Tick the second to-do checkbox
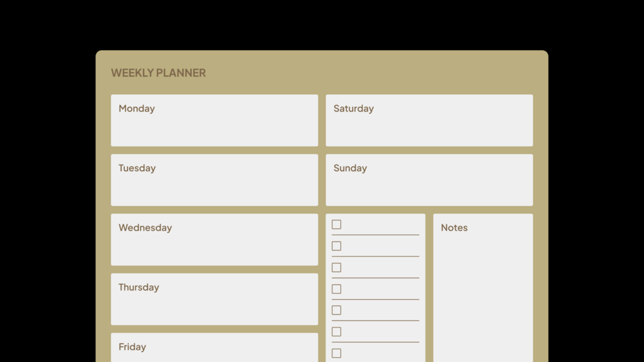This screenshot has width=644, height=362. pyautogui.click(x=336, y=246)
